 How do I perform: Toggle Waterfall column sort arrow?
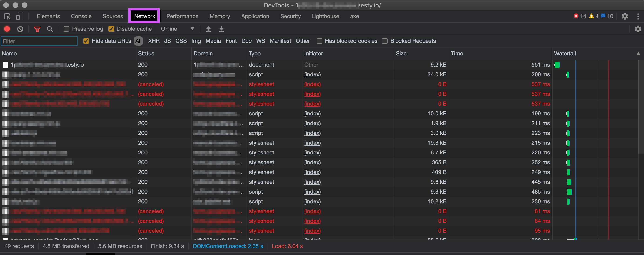click(638, 54)
